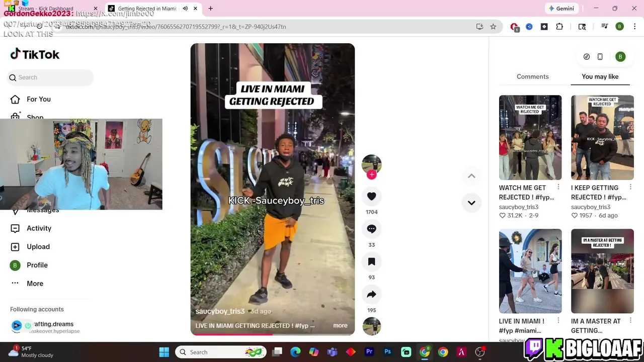Open the Chrome Extensions puzzle icon
The image size is (644, 362).
point(559,27)
